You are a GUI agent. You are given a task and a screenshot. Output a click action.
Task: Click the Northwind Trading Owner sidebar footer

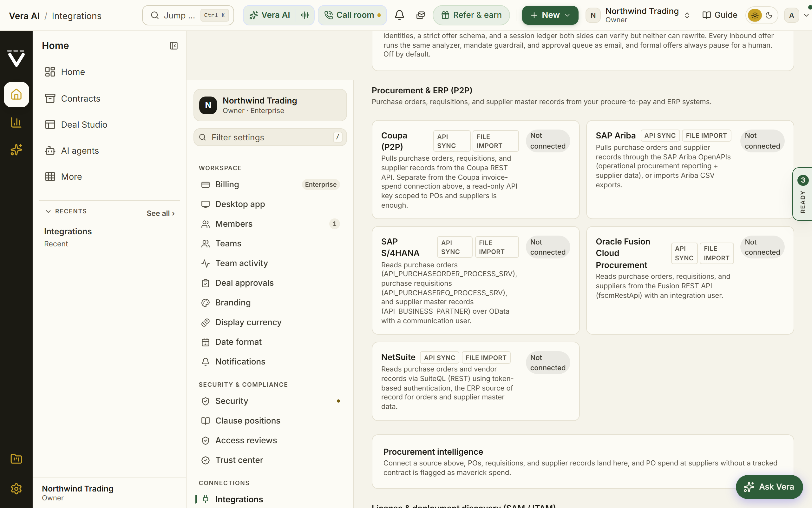point(109,493)
